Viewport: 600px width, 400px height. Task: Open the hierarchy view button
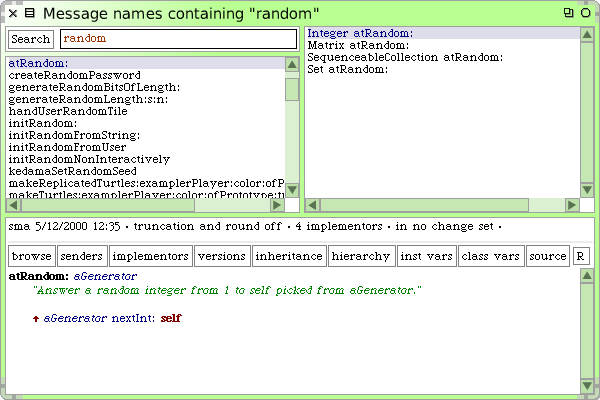pos(361,256)
